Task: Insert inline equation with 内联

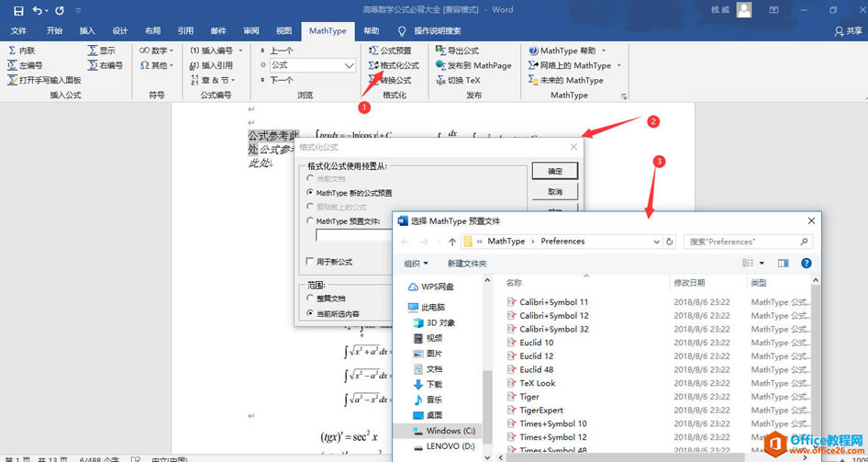Action: (x=22, y=51)
